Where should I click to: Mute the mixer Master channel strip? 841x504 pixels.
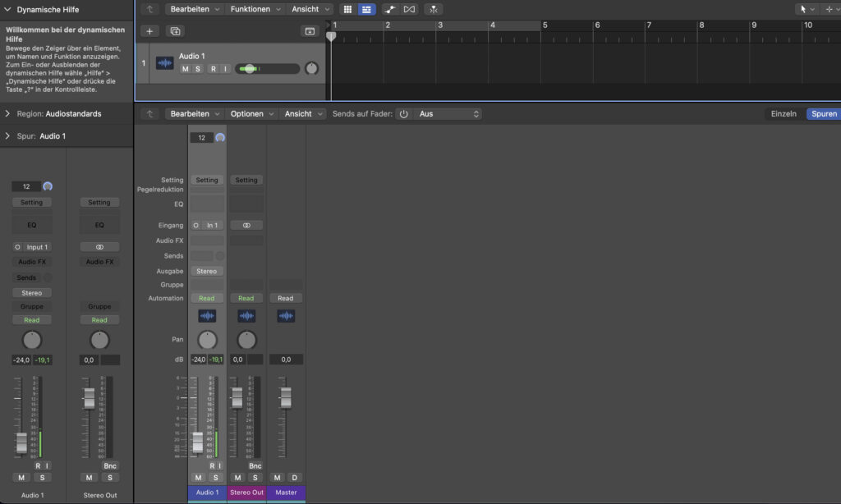coord(278,478)
